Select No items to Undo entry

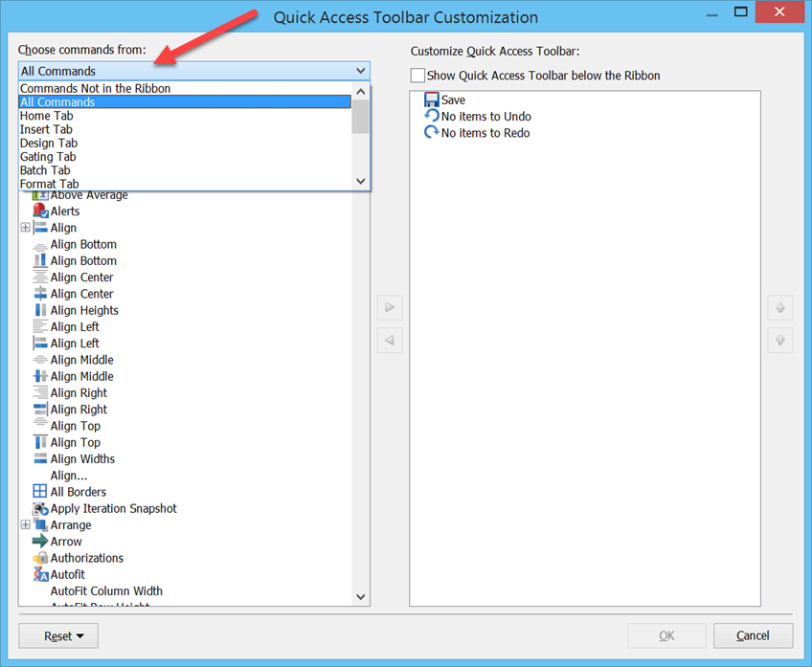486,117
